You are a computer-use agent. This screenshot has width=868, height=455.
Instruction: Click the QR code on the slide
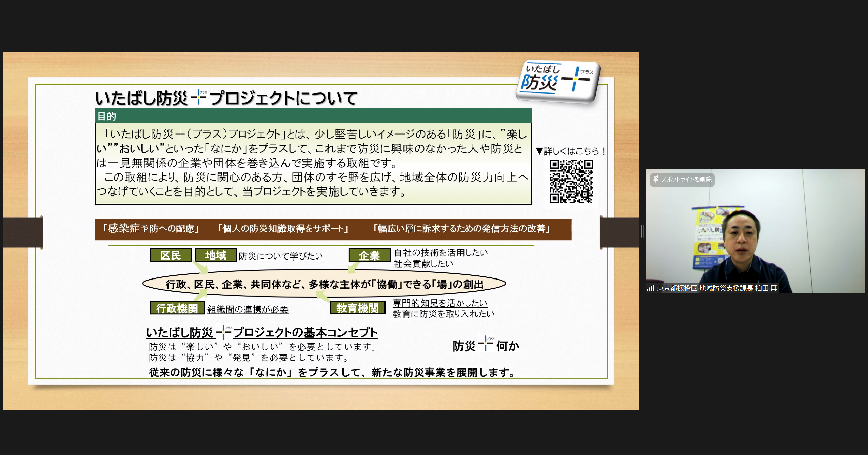(571, 181)
